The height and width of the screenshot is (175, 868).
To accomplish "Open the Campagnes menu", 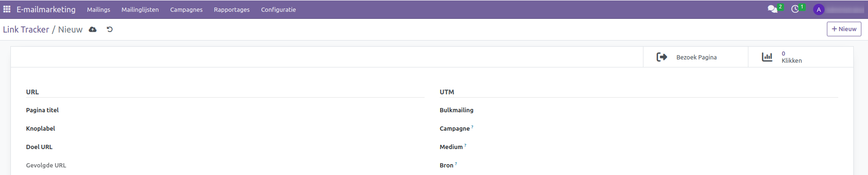I will click(x=186, y=9).
